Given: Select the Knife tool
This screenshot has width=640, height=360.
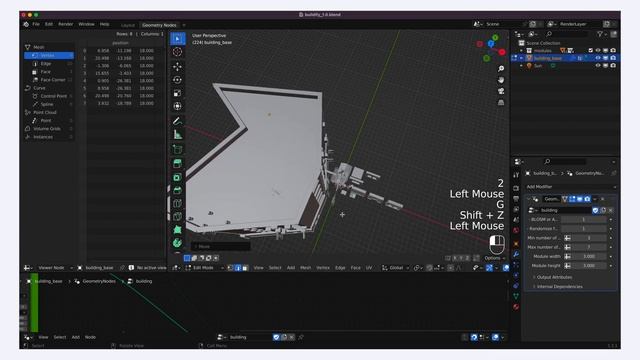Looking at the screenshot, I should coord(178,216).
